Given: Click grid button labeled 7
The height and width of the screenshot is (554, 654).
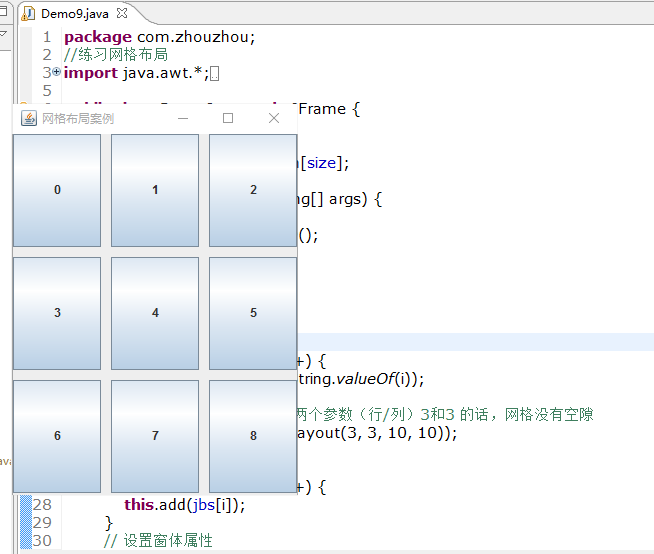Looking at the screenshot, I should coord(155,436).
